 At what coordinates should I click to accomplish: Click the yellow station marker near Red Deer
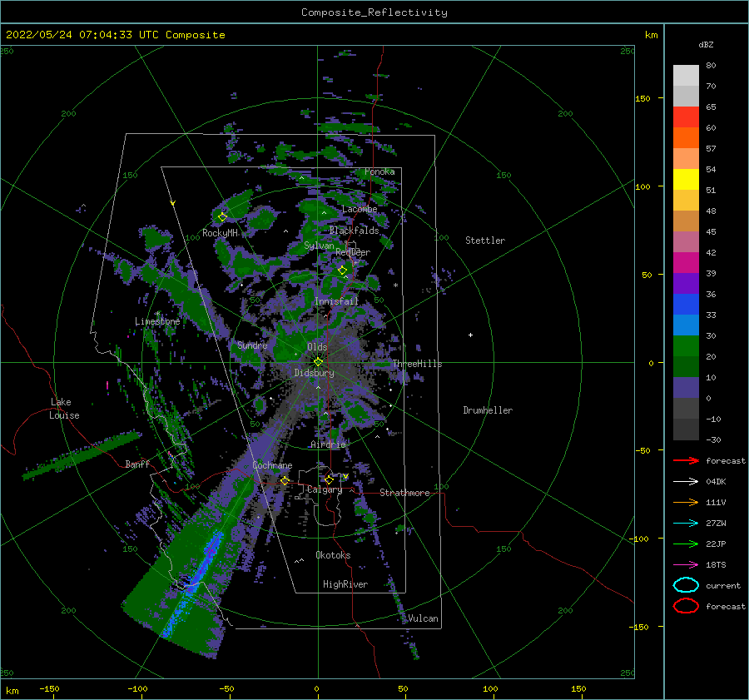click(342, 271)
